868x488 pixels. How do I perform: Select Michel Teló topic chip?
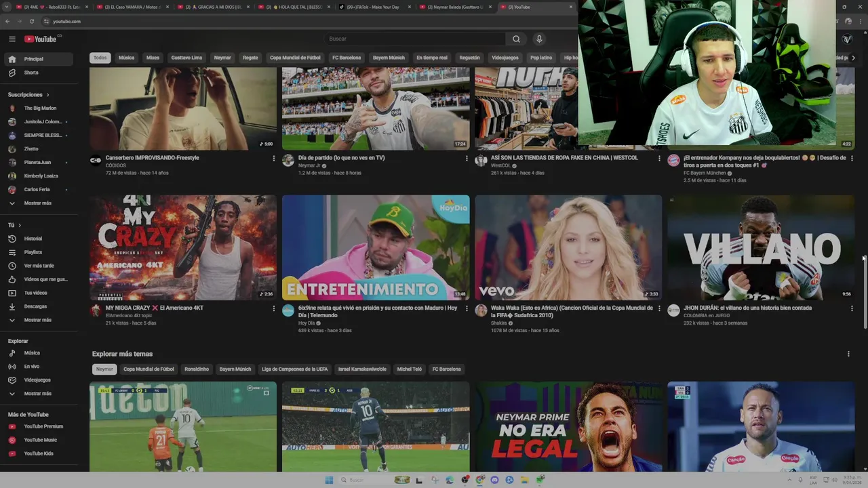[410, 369]
